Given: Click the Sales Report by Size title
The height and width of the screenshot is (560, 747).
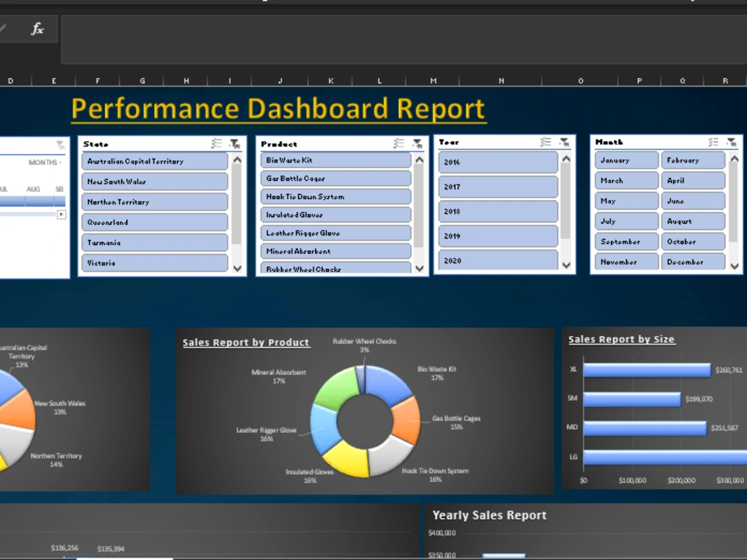Looking at the screenshot, I should click(622, 339).
